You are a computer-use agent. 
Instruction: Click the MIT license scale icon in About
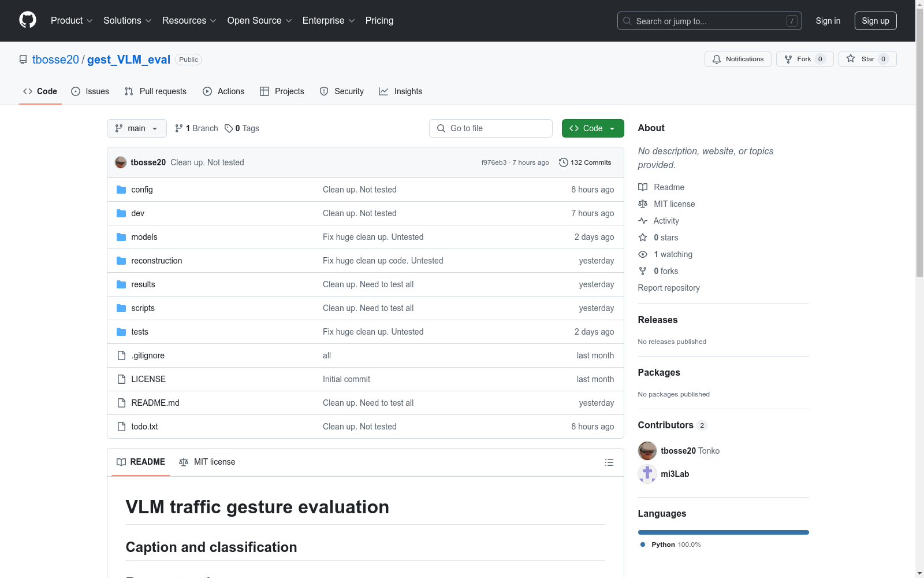point(643,204)
